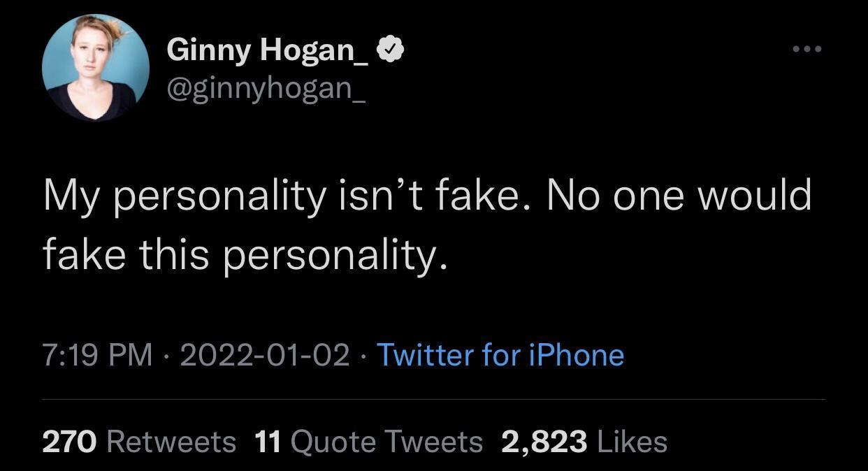Click the first line of the tweet text

pos(426,195)
